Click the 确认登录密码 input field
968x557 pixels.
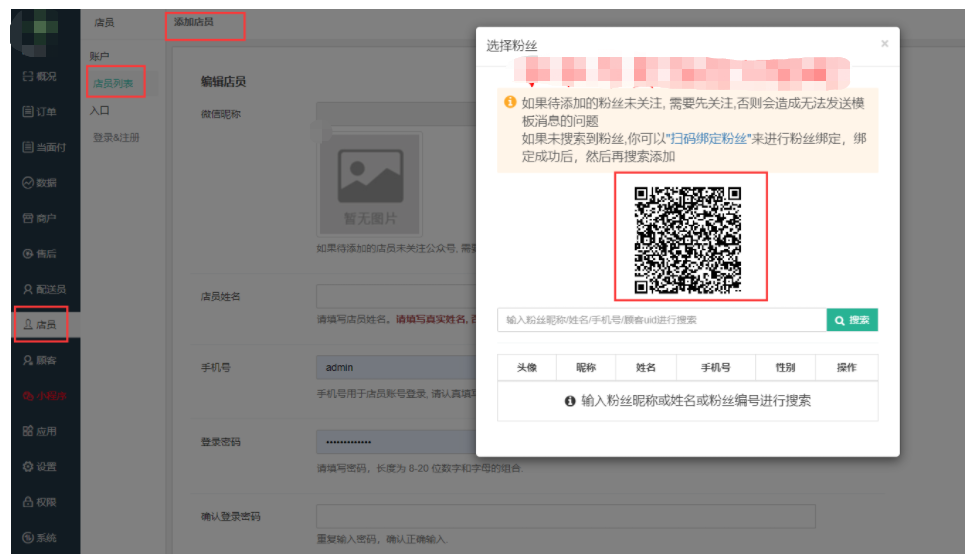pyautogui.click(x=565, y=516)
